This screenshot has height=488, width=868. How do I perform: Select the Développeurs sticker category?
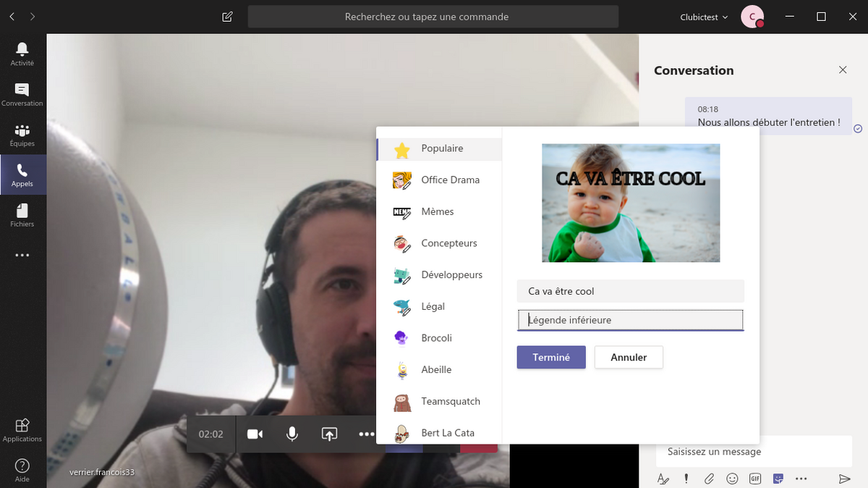tap(439, 274)
